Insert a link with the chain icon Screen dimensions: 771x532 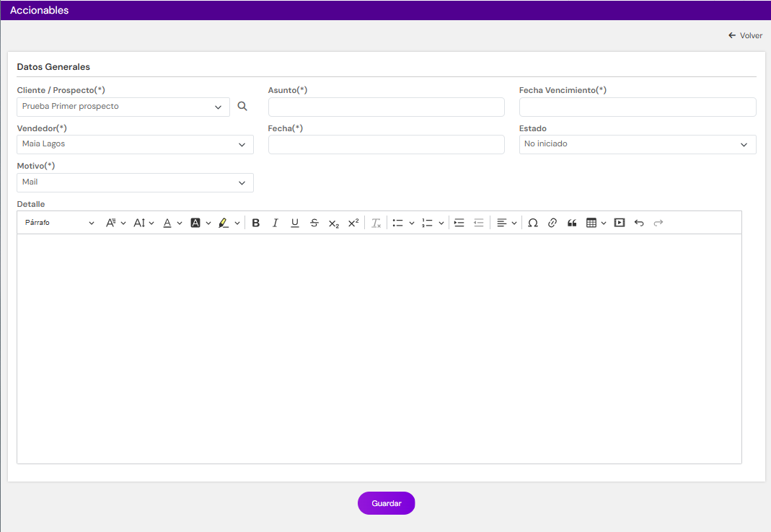(552, 223)
